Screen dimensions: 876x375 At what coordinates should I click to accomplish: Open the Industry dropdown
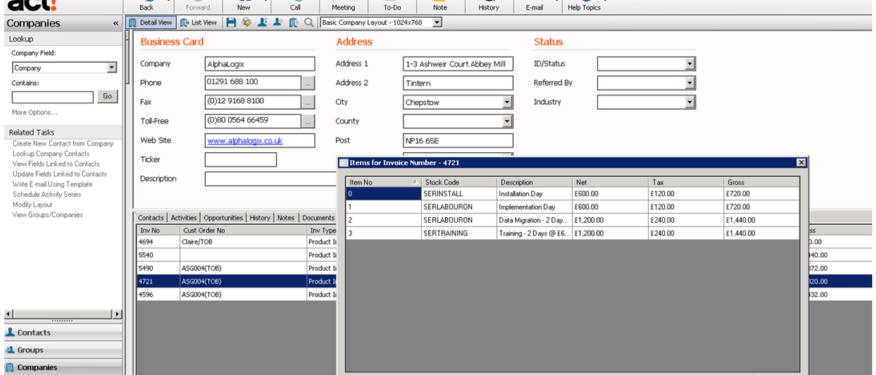point(690,102)
